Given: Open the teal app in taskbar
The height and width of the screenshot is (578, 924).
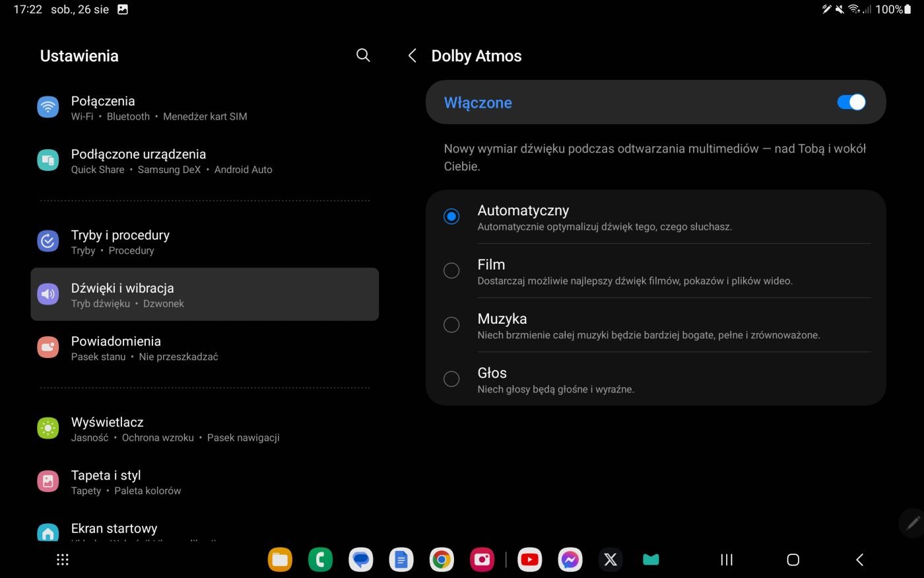Looking at the screenshot, I should click(651, 560).
